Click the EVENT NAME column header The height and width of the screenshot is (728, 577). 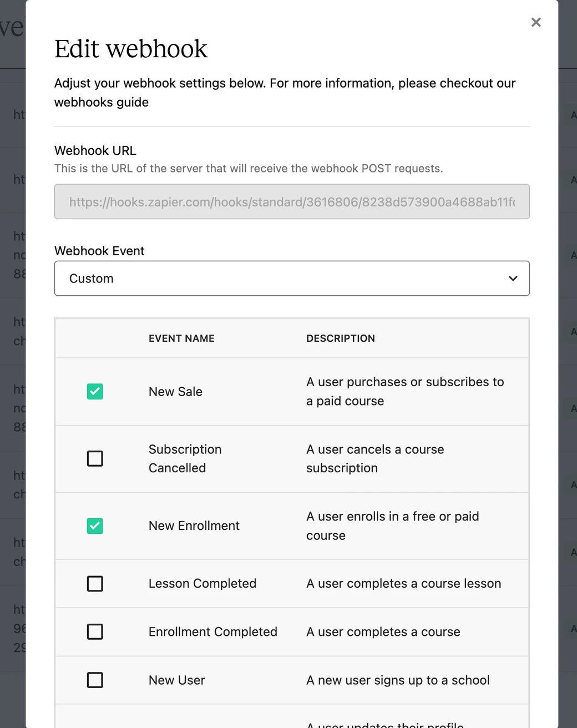[x=181, y=338]
